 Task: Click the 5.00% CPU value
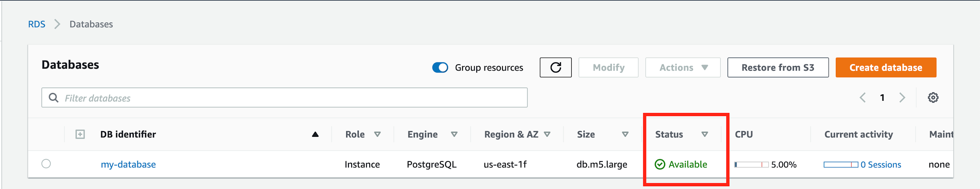(784, 165)
